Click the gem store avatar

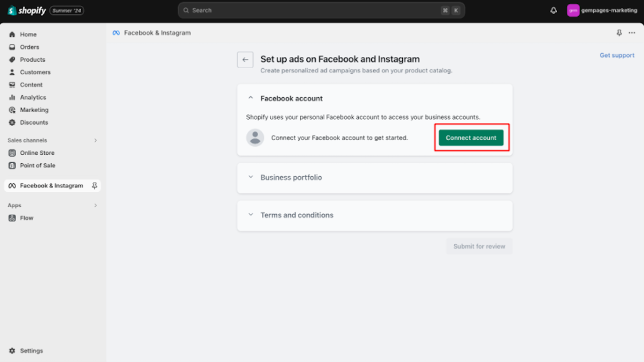click(x=573, y=10)
